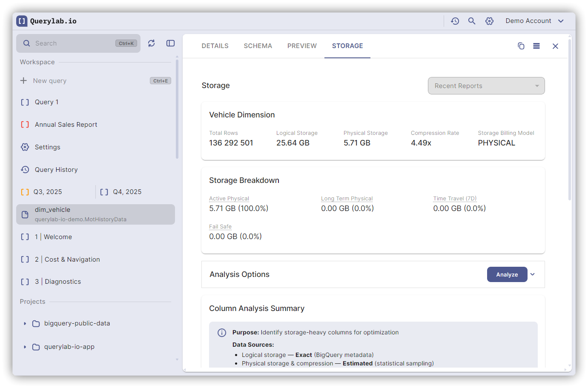This screenshot has height=388, width=588.
Task: Click the Querylab.io logo icon
Action: pyautogui.click(x=22, y=21)
